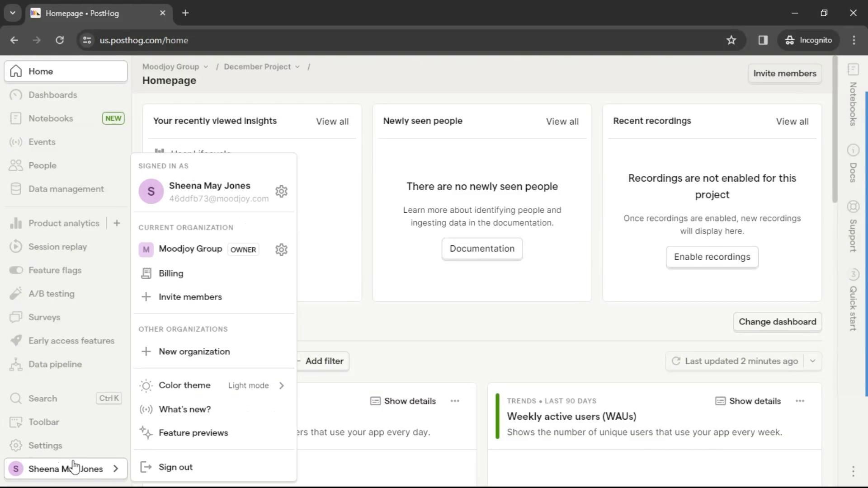Click Enable recordings button
The width and height of the screenshot is (868, 488).
click(712, 257)
